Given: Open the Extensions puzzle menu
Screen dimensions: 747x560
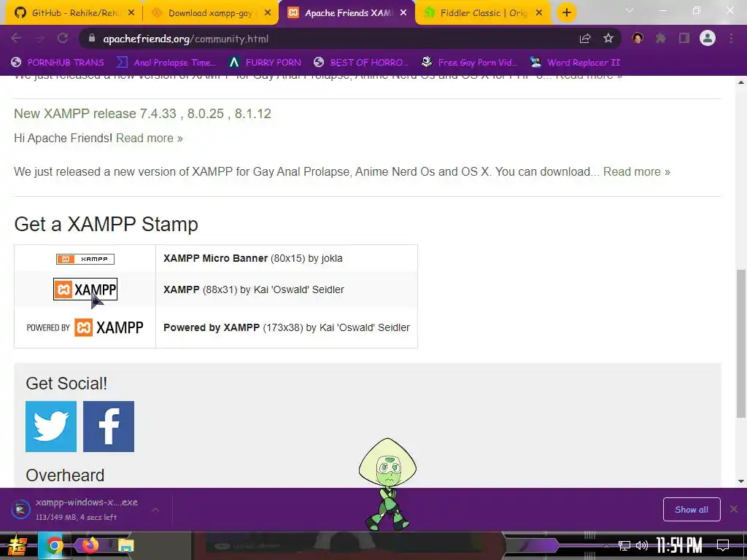Looking at the screenshot, I should click(661, 39).
